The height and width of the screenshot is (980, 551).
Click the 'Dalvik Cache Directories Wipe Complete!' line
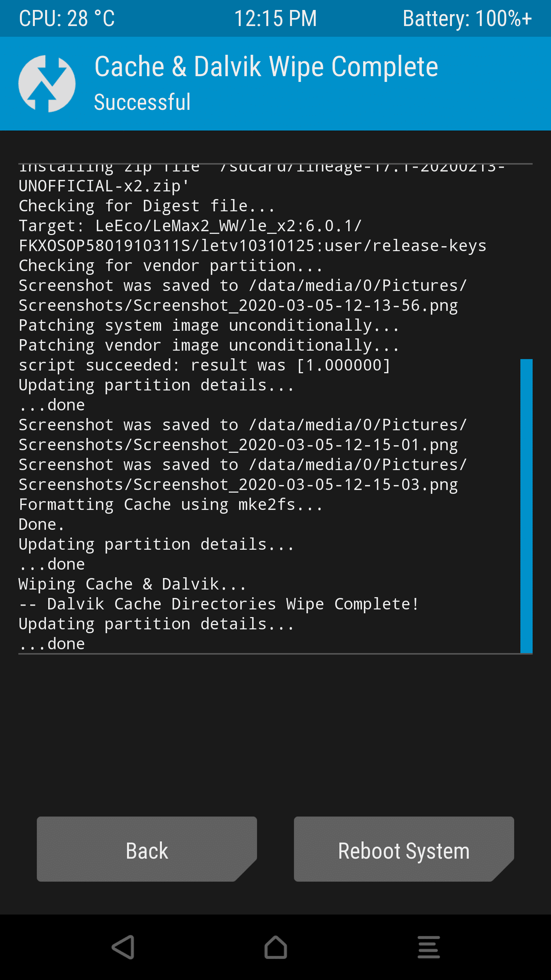tap(219, 604)
